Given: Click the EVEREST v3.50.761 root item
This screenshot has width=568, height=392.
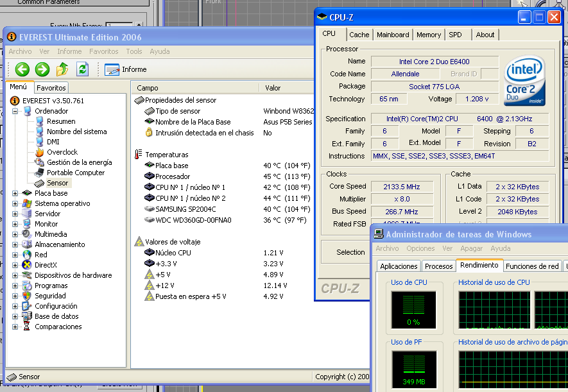Looking at the screenshot, I should [53, 101].
